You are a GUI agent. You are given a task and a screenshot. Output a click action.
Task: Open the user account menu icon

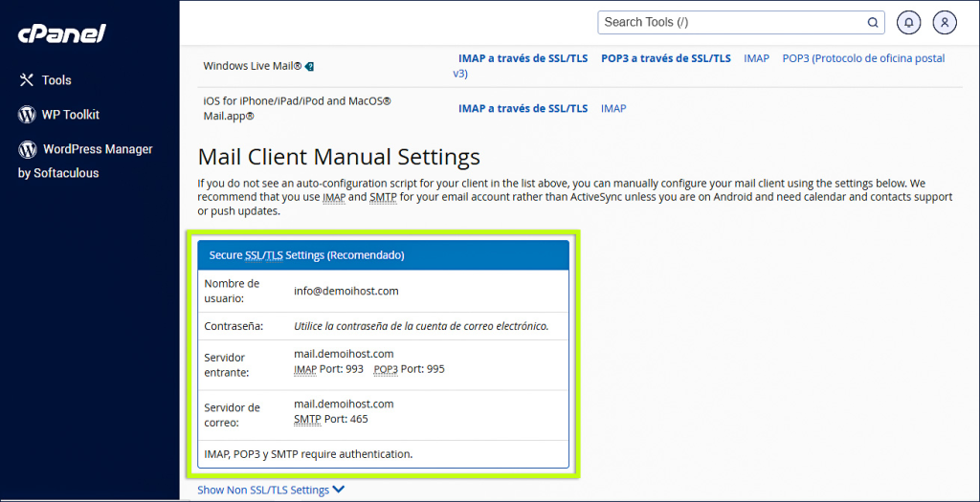pyautogui.click(x=945, y=22)
